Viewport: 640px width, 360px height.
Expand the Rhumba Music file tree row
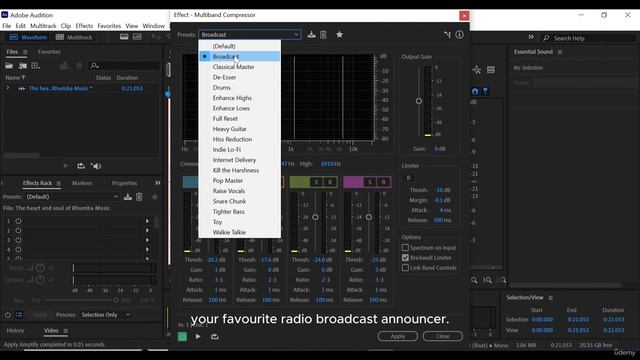coord(7,88)
